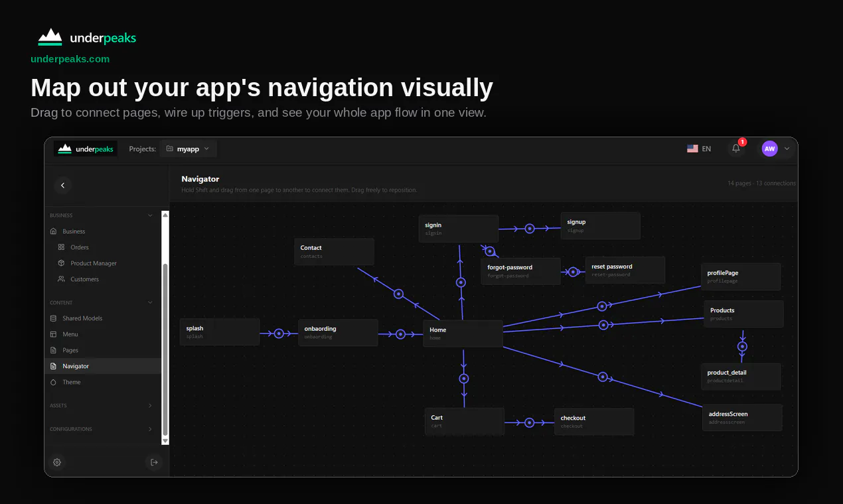The height and width of the screenshot is (504, 843).
Task: Click connection node between Home and Cart
Action: point(464,379)
